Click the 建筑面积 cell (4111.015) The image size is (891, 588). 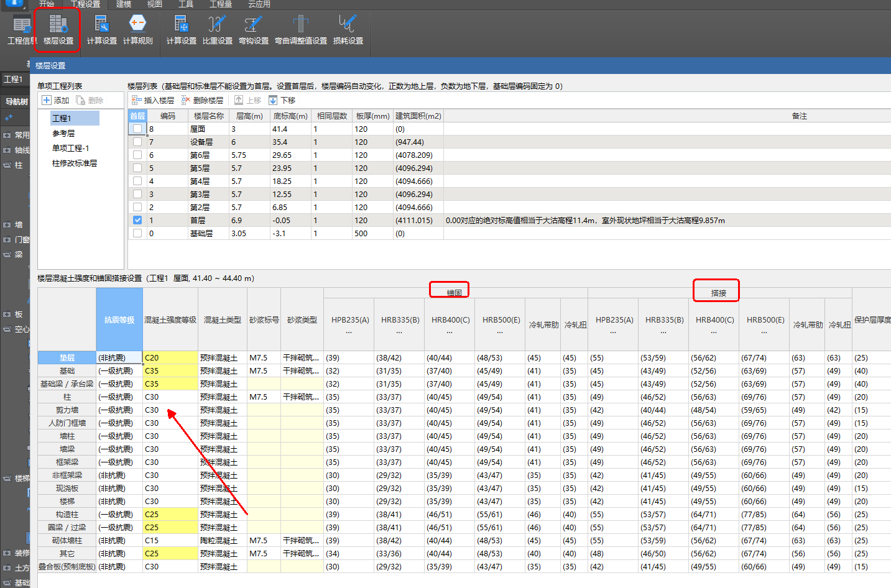coord(418,220)
